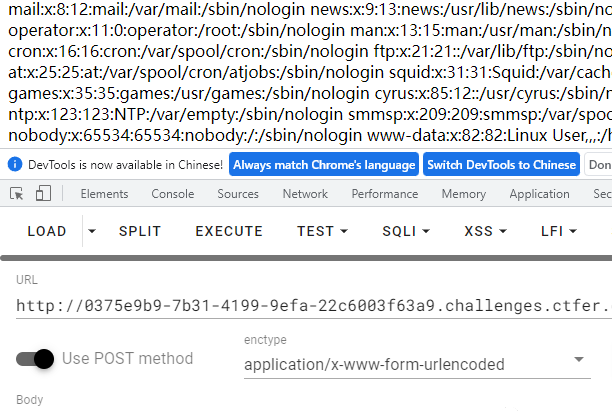Open the SQLI payload menu
The image size is (612, 411).
click(406, 231)
